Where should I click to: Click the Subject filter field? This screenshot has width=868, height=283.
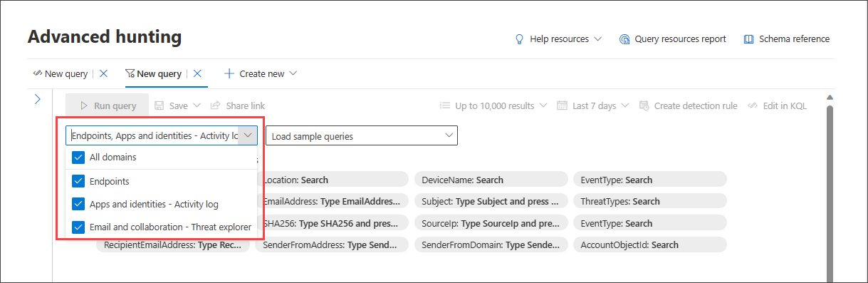491,201
